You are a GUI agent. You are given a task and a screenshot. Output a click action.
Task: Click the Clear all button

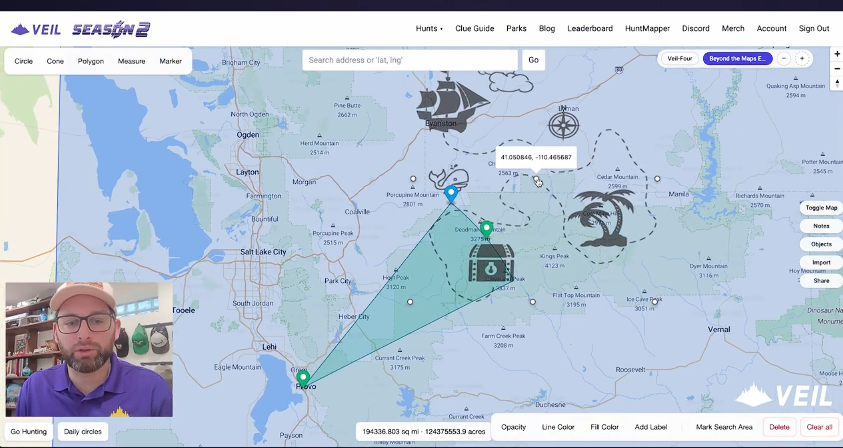(x=819, y=427)
